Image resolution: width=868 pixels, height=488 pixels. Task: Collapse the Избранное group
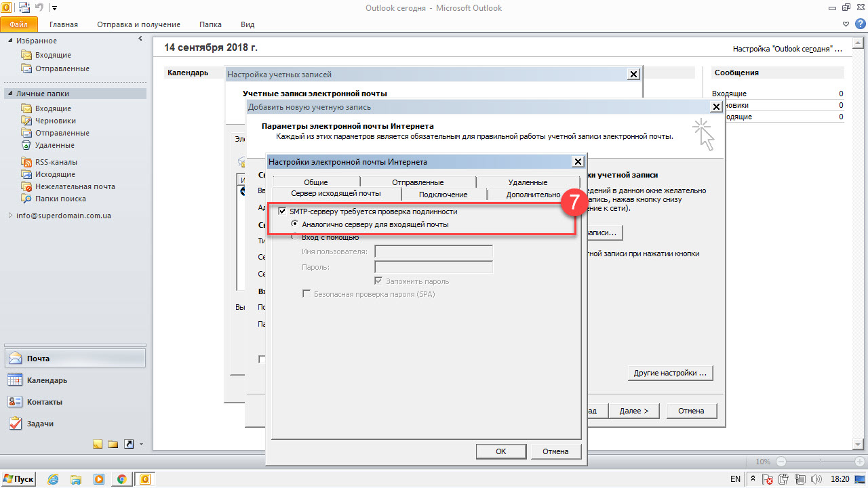click(x=9, y=41)
